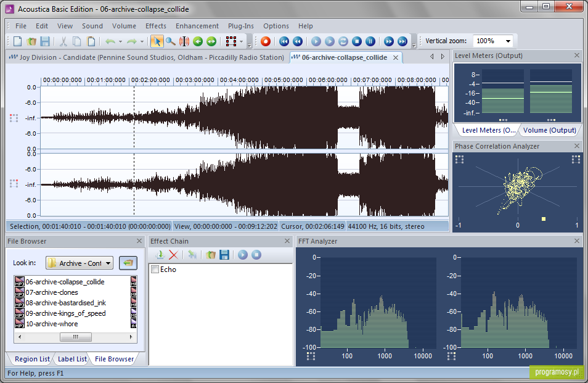The image size is (588, 383).
Task: Click the folder-up button next to Look in
Action: 128,263
